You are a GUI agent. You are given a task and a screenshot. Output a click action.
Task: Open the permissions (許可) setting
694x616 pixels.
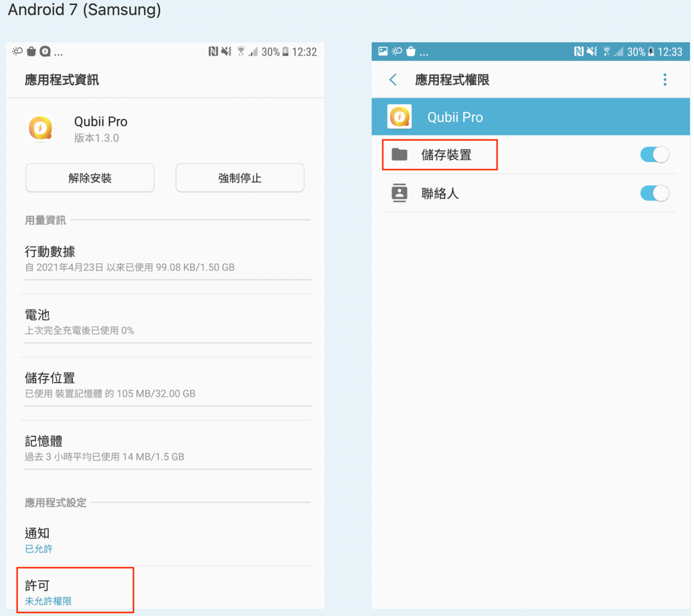(x=75, y=592)
